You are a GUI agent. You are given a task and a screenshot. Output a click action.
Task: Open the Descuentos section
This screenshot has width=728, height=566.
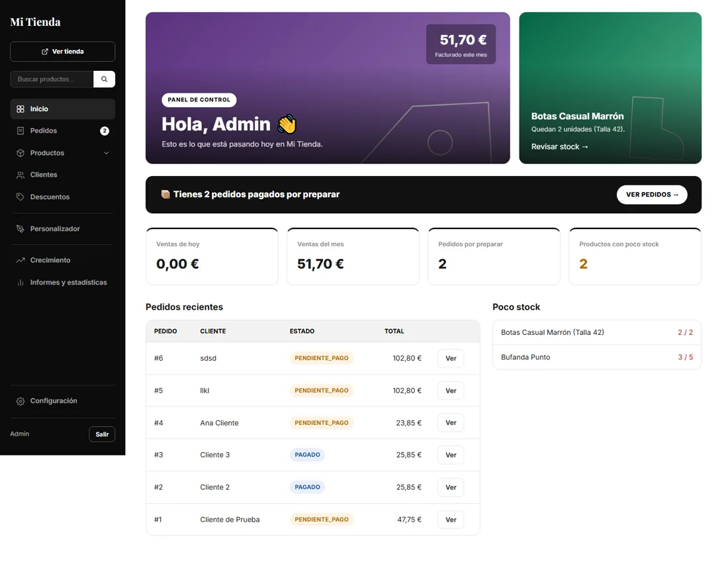coord(63,197)
